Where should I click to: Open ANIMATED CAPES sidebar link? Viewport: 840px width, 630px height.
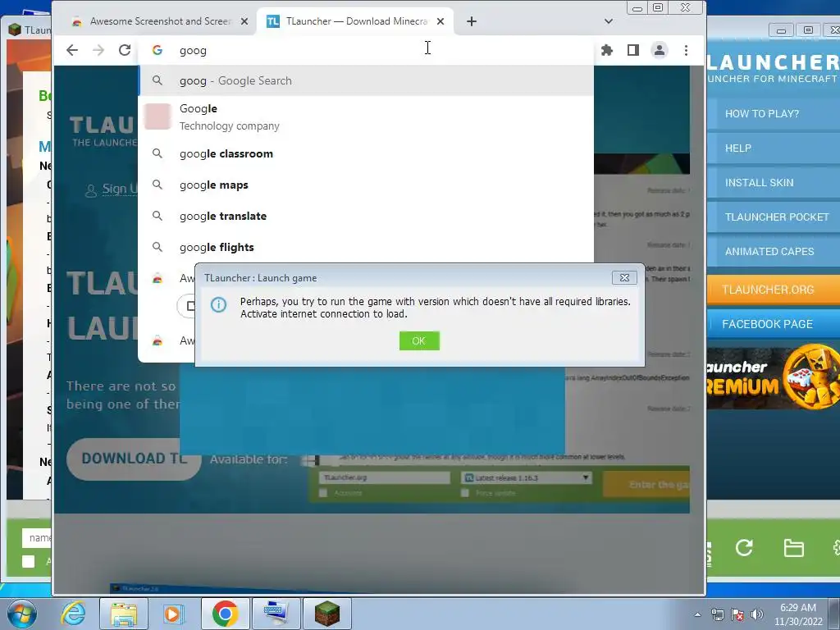click(774, 251)
